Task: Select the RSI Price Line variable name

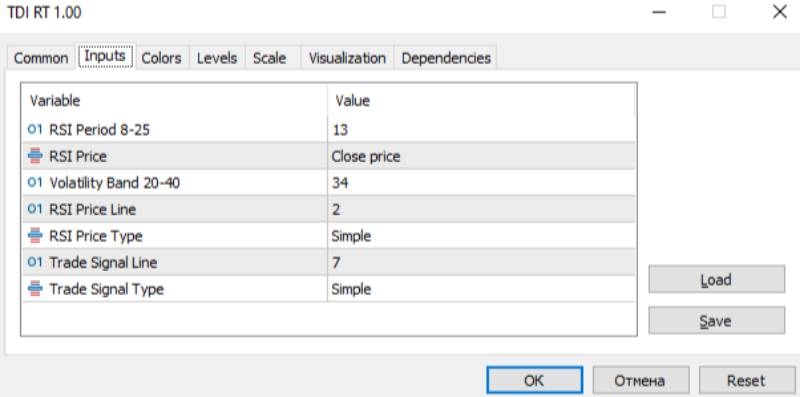Action: pyautogui.click(x=93, y=209)
